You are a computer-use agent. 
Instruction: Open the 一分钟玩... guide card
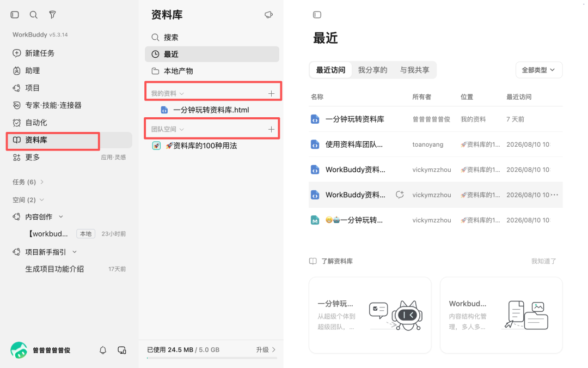click(x=370, y=315)
